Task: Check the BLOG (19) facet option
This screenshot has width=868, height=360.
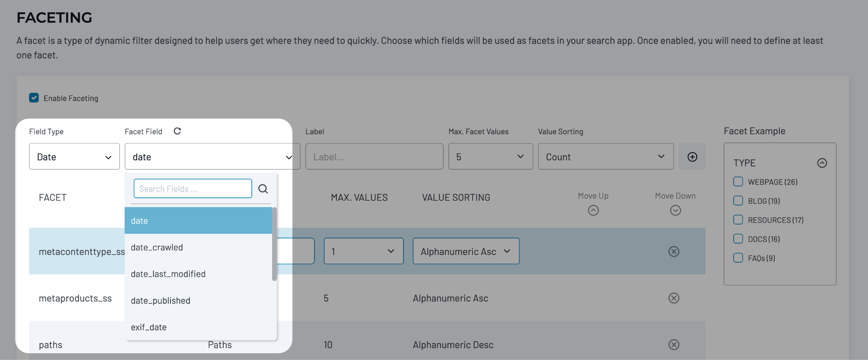Action: tap(738, 201)
